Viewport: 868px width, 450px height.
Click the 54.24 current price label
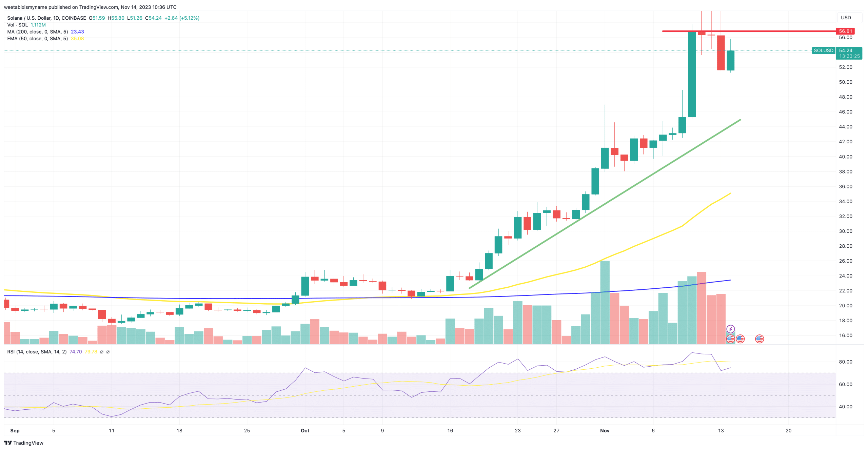(846, 50)
